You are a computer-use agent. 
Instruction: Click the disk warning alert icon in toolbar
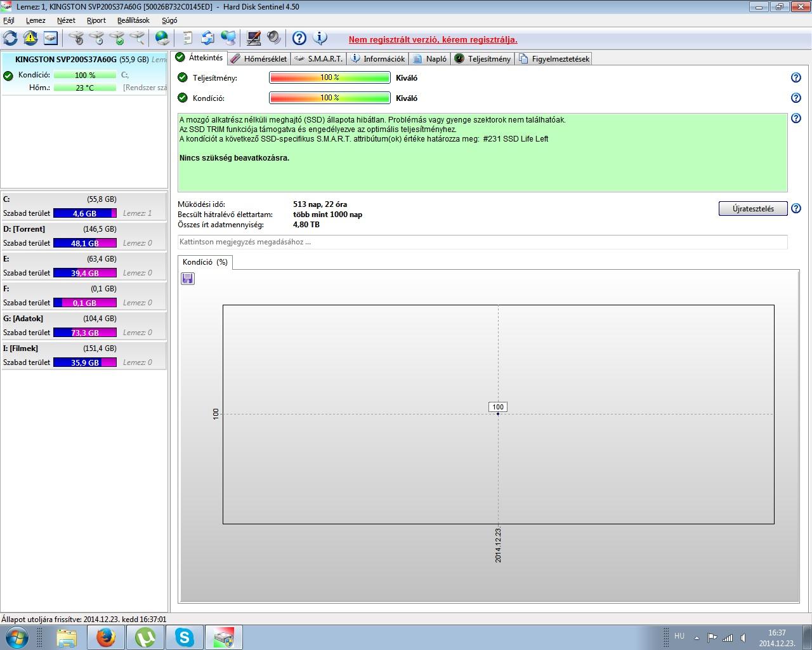click(x=30, y=38)
